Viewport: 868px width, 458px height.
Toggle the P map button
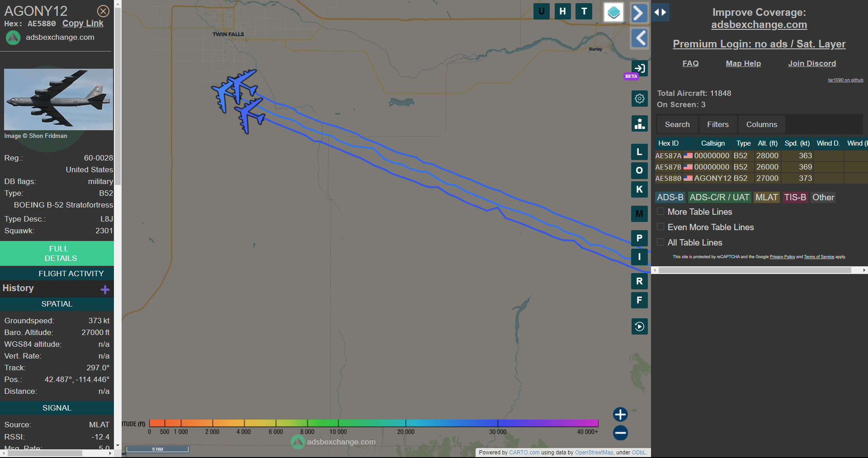[639, 238]
